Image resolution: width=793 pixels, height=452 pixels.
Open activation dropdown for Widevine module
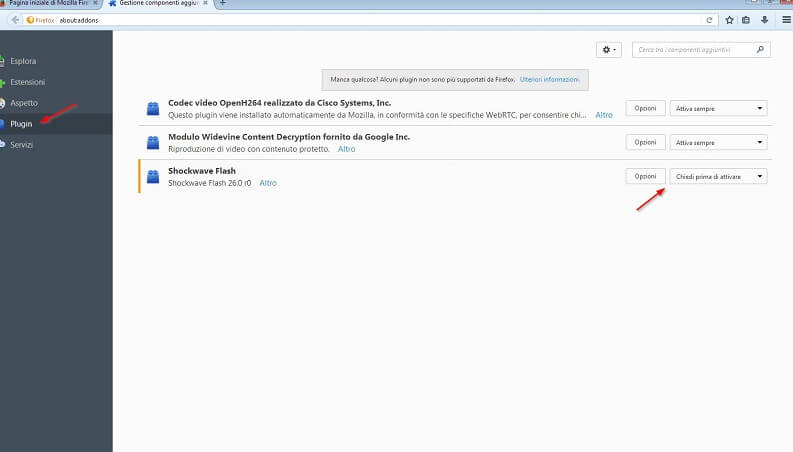(719, 142)
